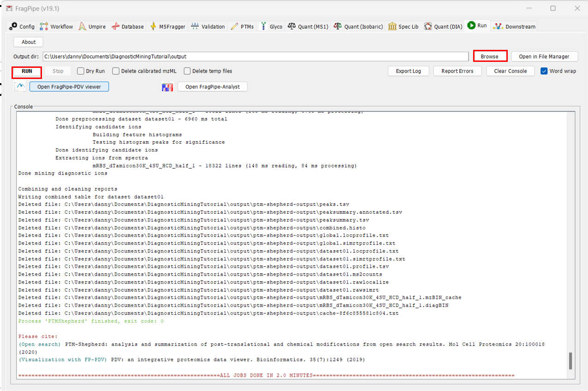Click the Quant (MS1) scales icon
Image resolution: width=588 pixels, height=391 pixels.
pos(291,26)
